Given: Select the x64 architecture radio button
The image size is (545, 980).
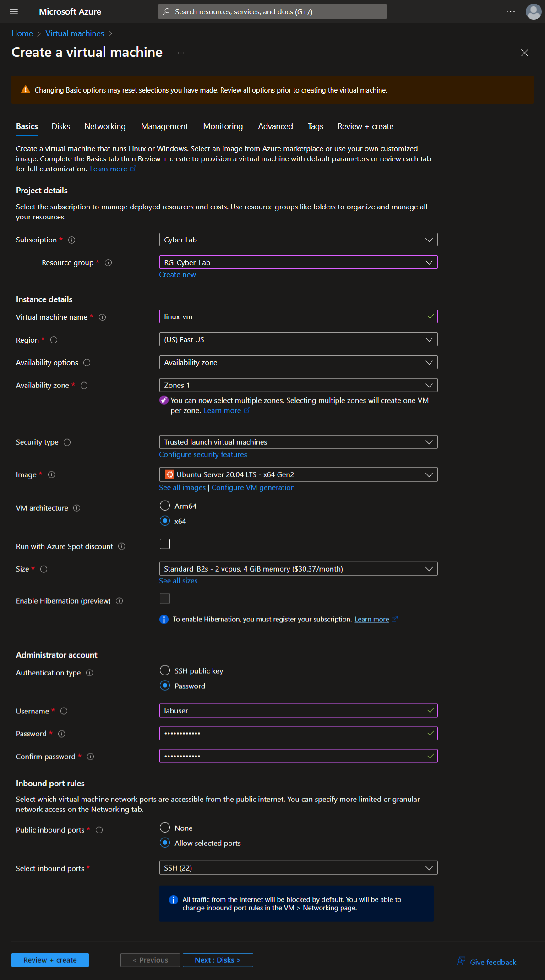Looking at the screenshot, I should 165,521.
